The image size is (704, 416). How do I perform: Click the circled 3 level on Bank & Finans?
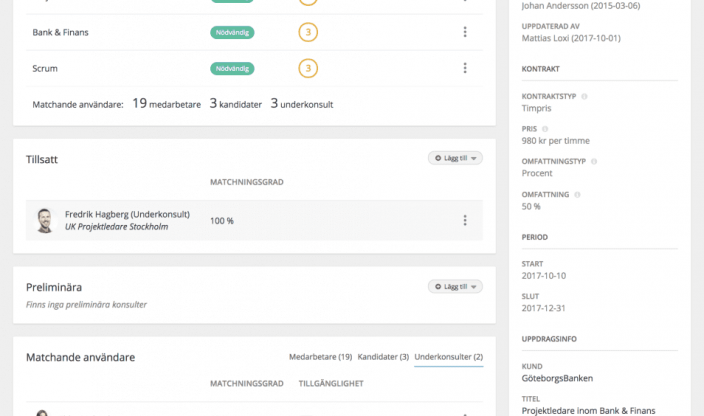[x=309, y=32]
